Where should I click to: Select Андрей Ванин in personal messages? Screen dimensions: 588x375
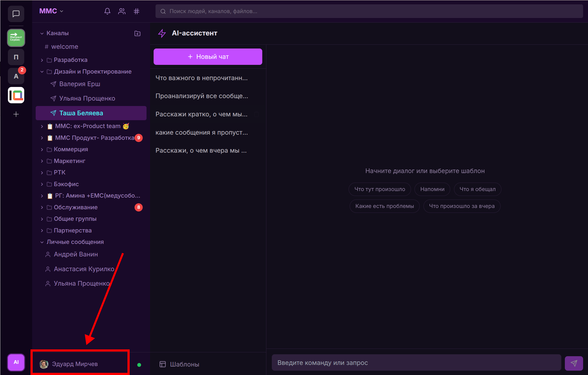click(76, 254)
